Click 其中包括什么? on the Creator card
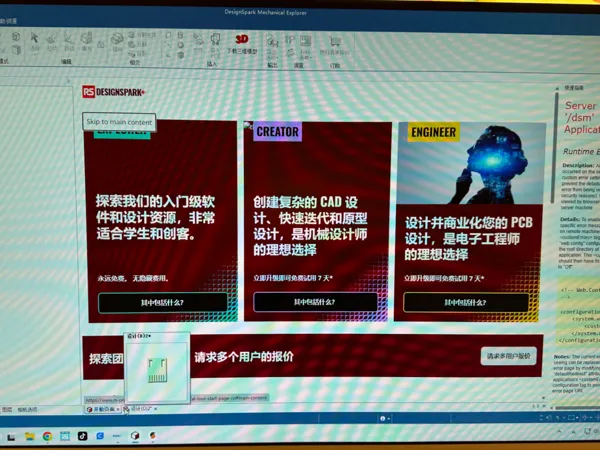The width and height of the screenshot is (600, 450). (315, 302)
